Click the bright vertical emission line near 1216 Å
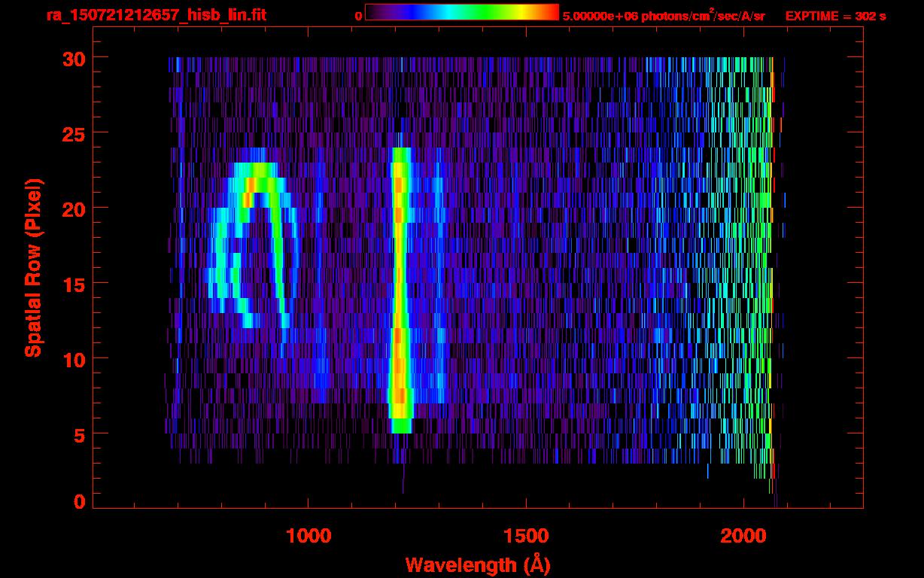Image resolution: width=924 pixels, height=578 pixels. pyautogui.click(x=400, y=291)
